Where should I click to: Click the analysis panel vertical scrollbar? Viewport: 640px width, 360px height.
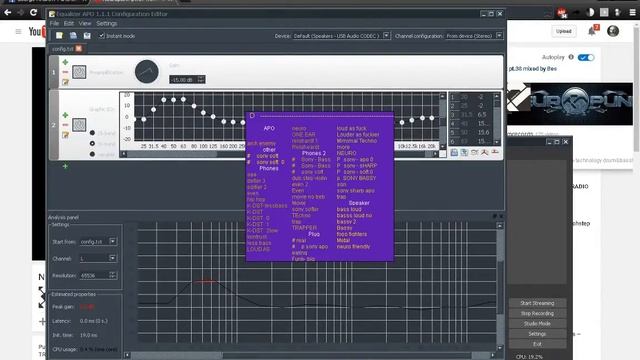pos(500,287)
